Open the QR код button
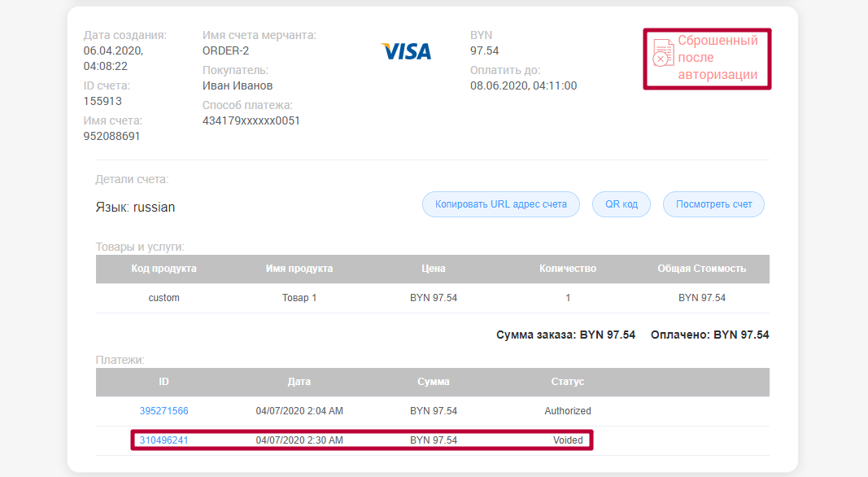Image resolution: width=868 pixels, height=477 pixels. point(622,204)
